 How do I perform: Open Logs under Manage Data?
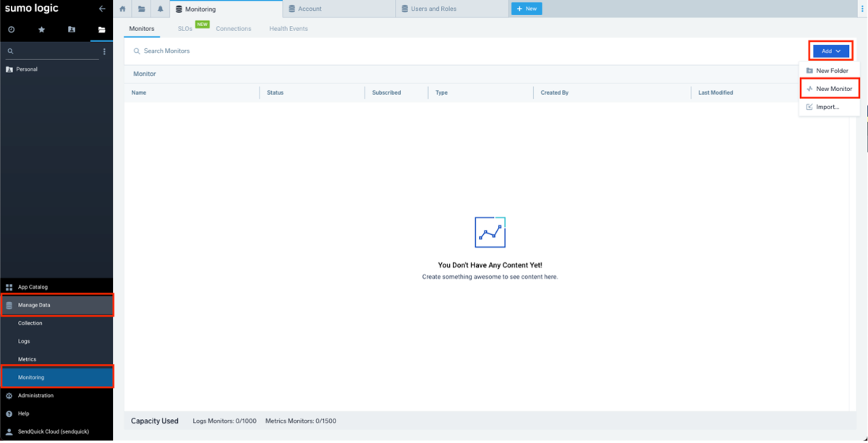[x=56, y=341]
